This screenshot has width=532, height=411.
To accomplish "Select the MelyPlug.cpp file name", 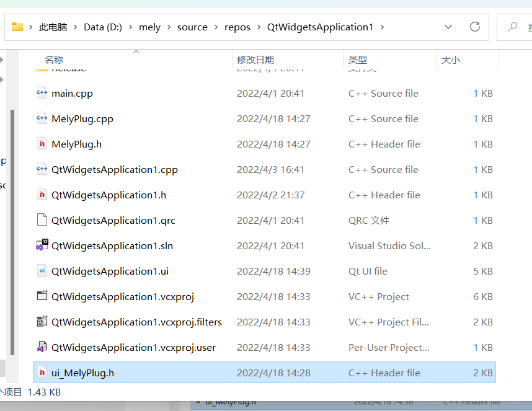I will click(82, 118).
